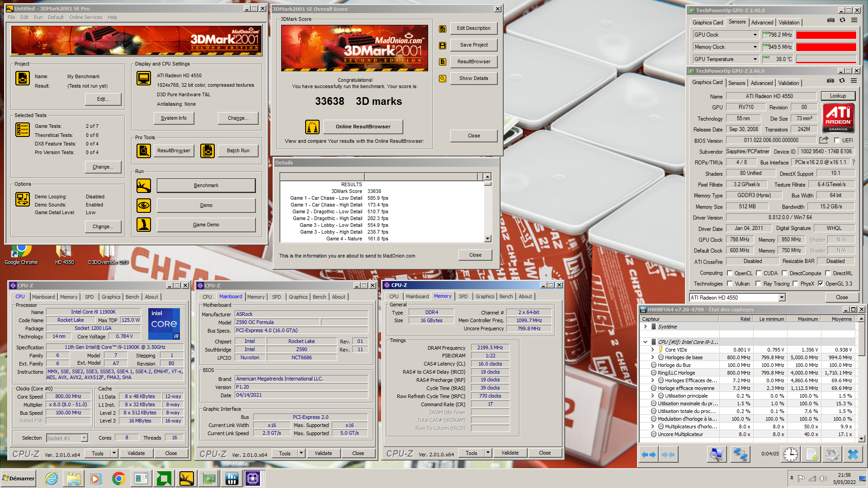Click the Batch Run button
This screenshot has width=868, height=488.
(x=238, y=150)
